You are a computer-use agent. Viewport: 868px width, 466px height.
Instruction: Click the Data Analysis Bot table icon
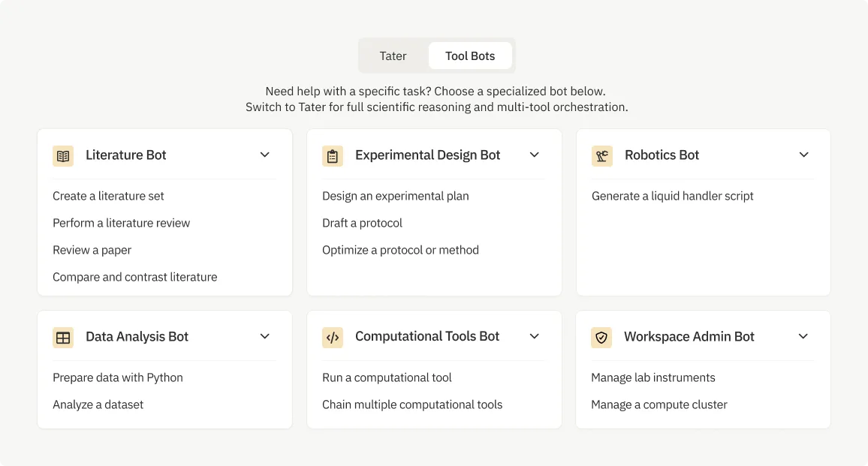(63, 337)
